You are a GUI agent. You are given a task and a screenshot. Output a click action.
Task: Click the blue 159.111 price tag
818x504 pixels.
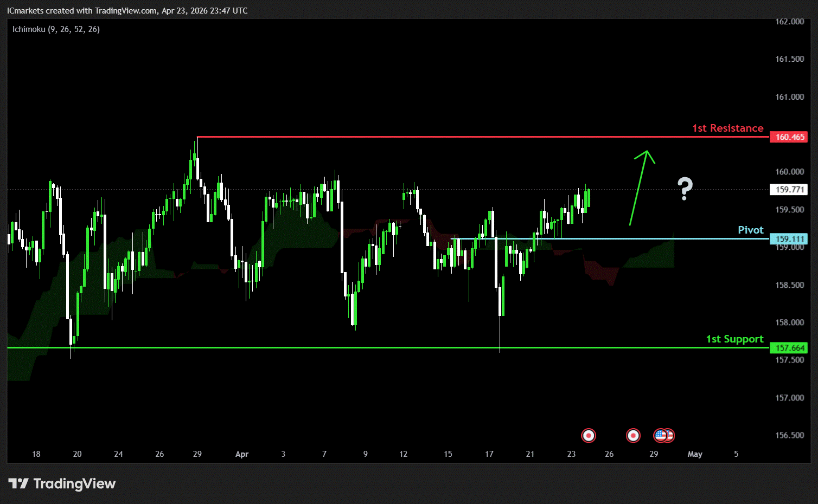coord(789,239)
